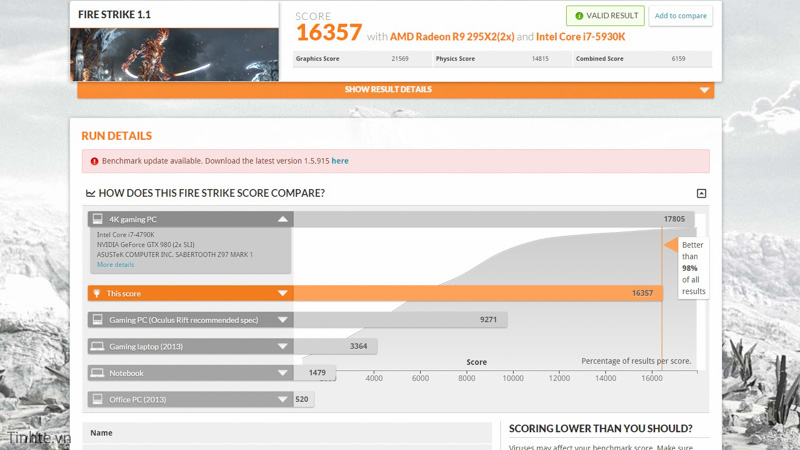Screen dimensions: 800x450
Task: Click the Gaming laptop (2013) icon
Action: (98, 346)
